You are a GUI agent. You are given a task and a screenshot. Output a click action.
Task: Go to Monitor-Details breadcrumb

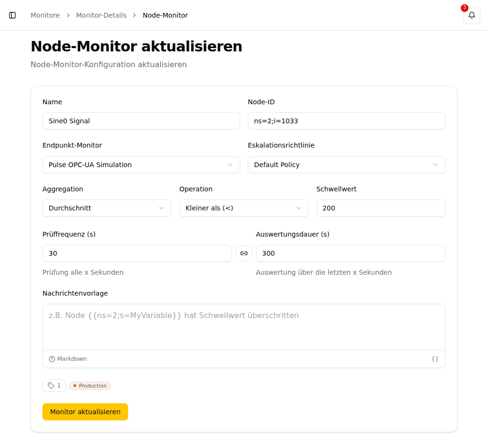[101, 15]
